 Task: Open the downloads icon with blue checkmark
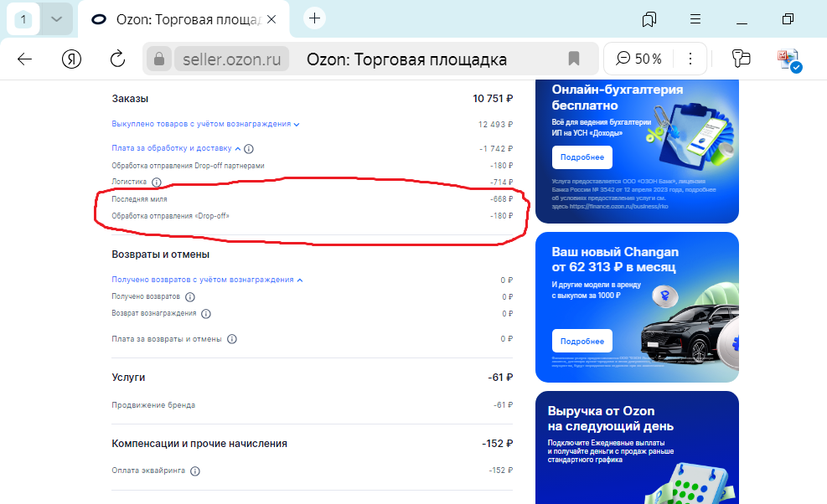(789, 59)
